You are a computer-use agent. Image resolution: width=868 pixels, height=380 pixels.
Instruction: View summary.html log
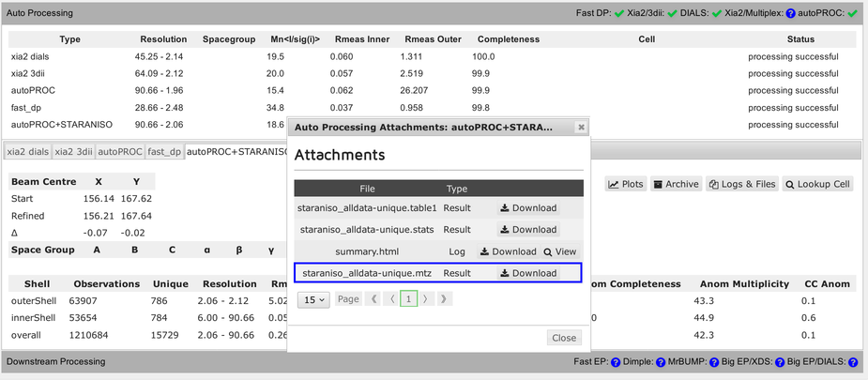[x=559, y=251]
